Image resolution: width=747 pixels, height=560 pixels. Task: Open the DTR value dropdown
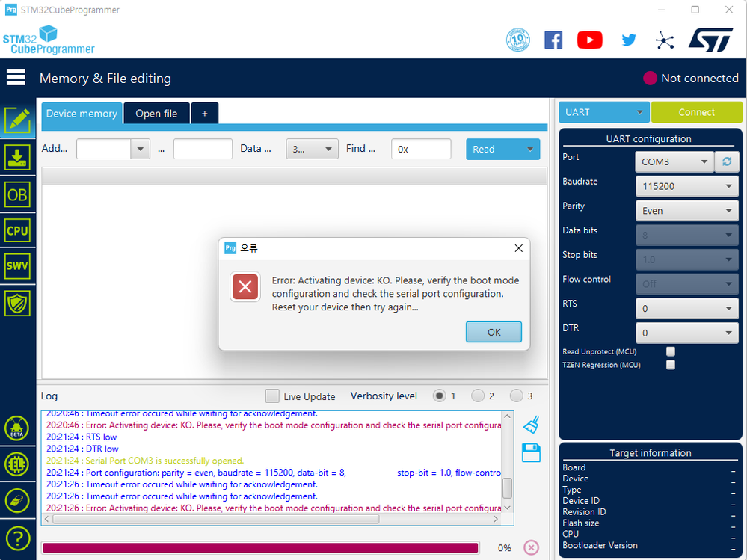click(x=687, y=333)
